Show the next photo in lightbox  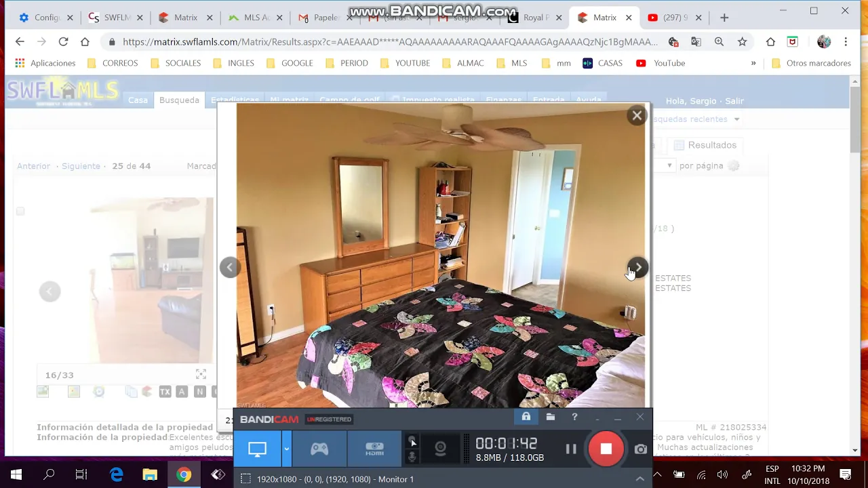637,267
